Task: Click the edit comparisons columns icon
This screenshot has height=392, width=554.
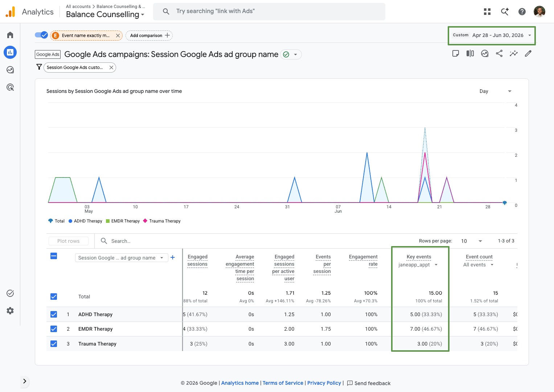Action: [x=470, y=54]
